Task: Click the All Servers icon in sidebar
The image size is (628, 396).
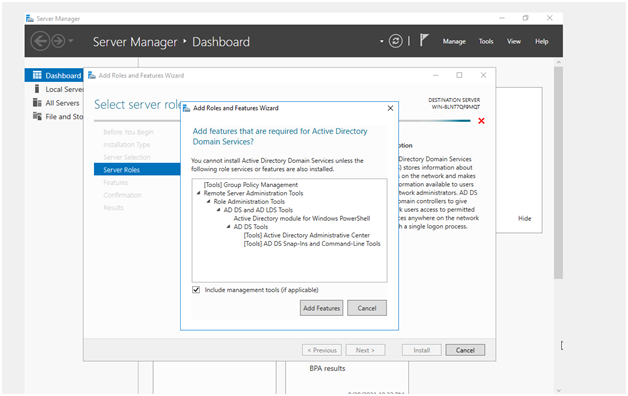Action: click(37, 103)
